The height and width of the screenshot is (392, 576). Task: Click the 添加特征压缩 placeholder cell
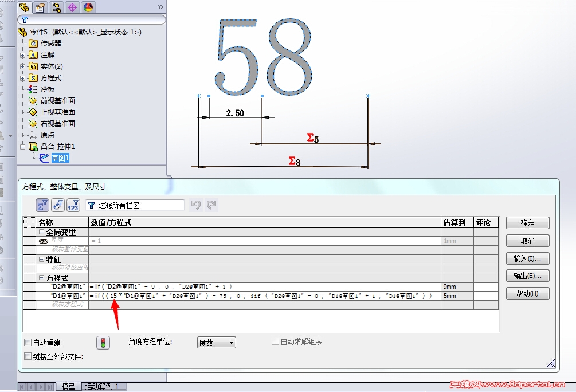point(62,268)
